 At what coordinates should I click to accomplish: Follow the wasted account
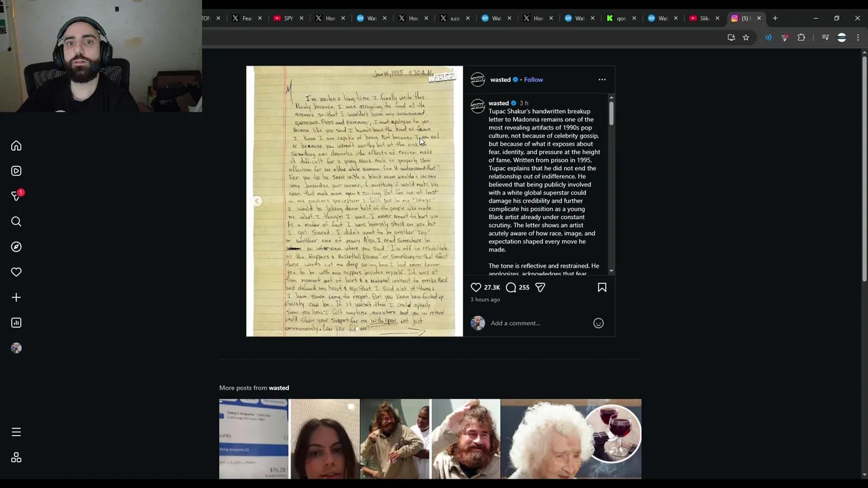click(x=533, y=80)
